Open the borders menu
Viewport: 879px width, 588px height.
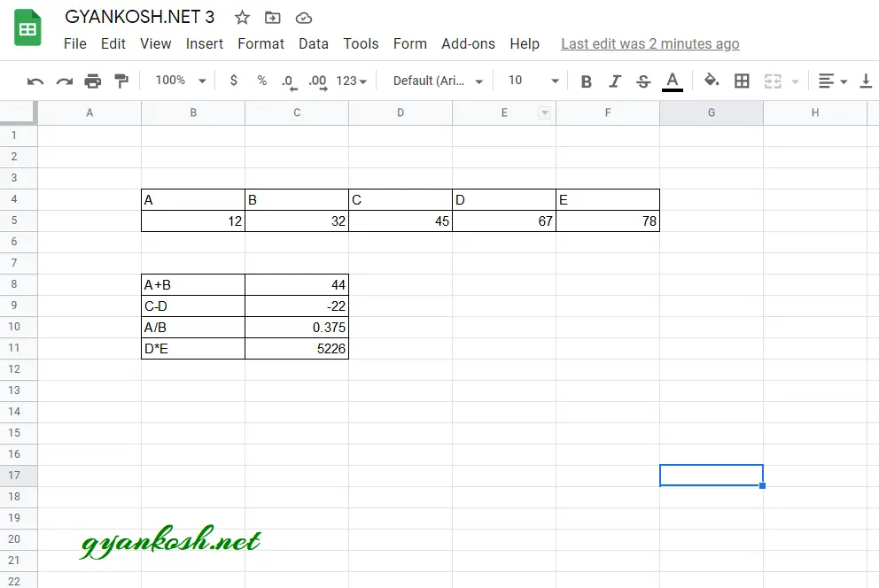click(x=742, y=81)
